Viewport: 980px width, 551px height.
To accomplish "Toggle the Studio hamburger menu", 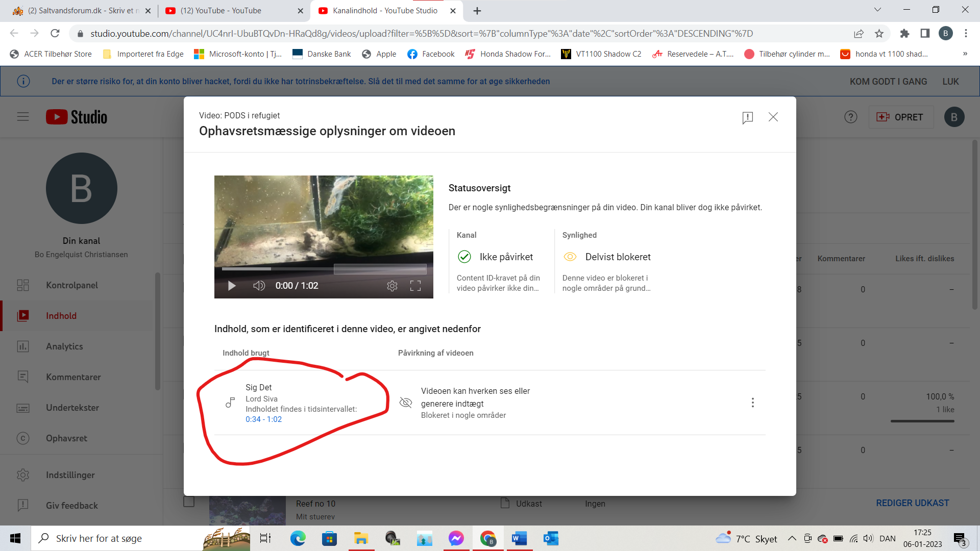I will pos(23,117).
